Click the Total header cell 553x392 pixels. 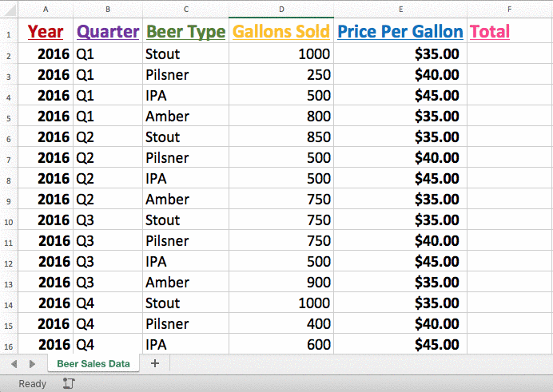pyautogui.click(x=510, y=31)
